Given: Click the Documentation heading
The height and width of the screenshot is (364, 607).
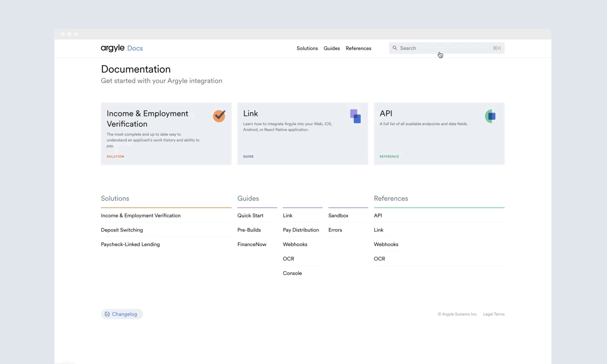Looking at the screenshot, I should click(136, 69).
